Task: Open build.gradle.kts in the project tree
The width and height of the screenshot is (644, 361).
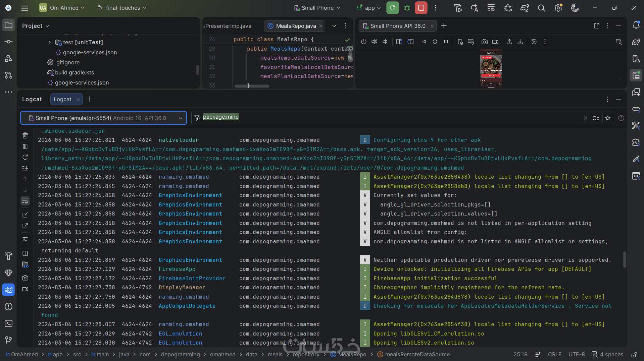Action: click(x=75, y=72)
